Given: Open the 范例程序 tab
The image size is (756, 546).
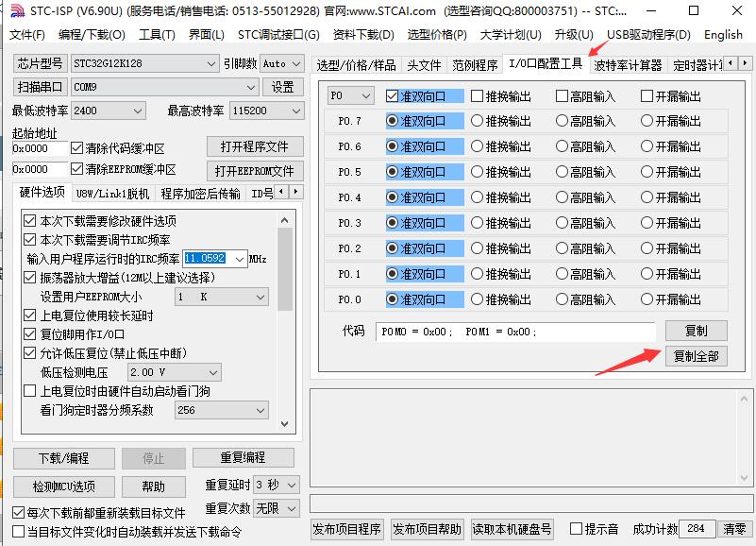Looking at the screenshot, I should pyautogui.click(x=475, y=64).
